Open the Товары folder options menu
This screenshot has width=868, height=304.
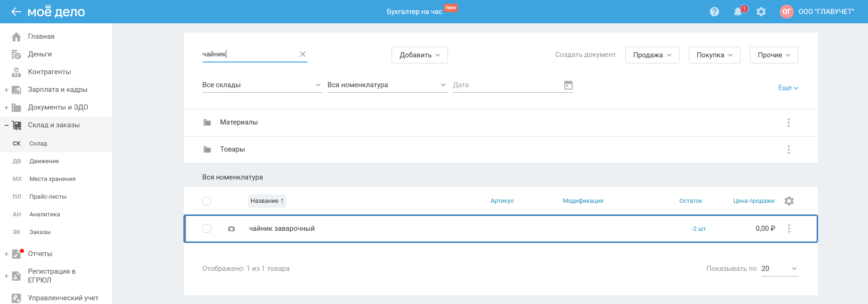[789, 150]
